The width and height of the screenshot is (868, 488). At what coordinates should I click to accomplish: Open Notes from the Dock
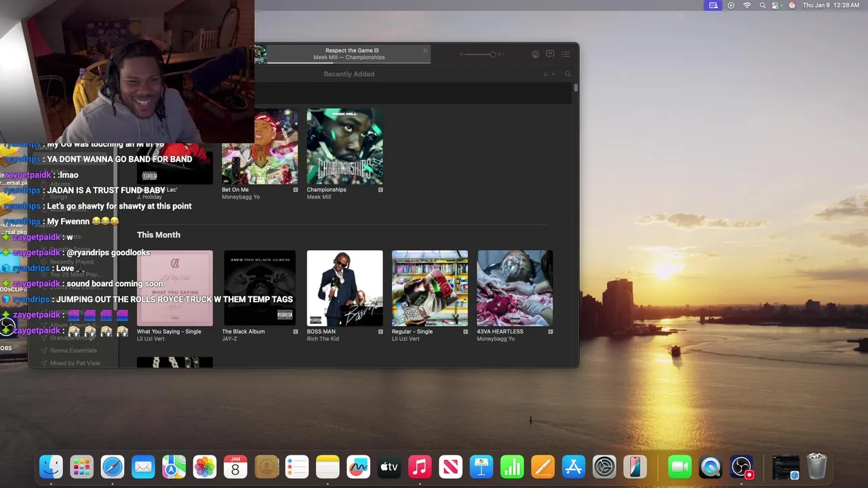(328, 466)
